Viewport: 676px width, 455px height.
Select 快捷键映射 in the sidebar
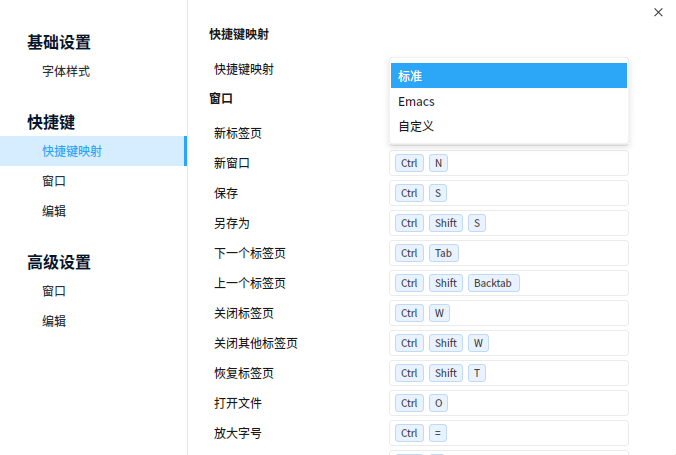click(93, 151)
